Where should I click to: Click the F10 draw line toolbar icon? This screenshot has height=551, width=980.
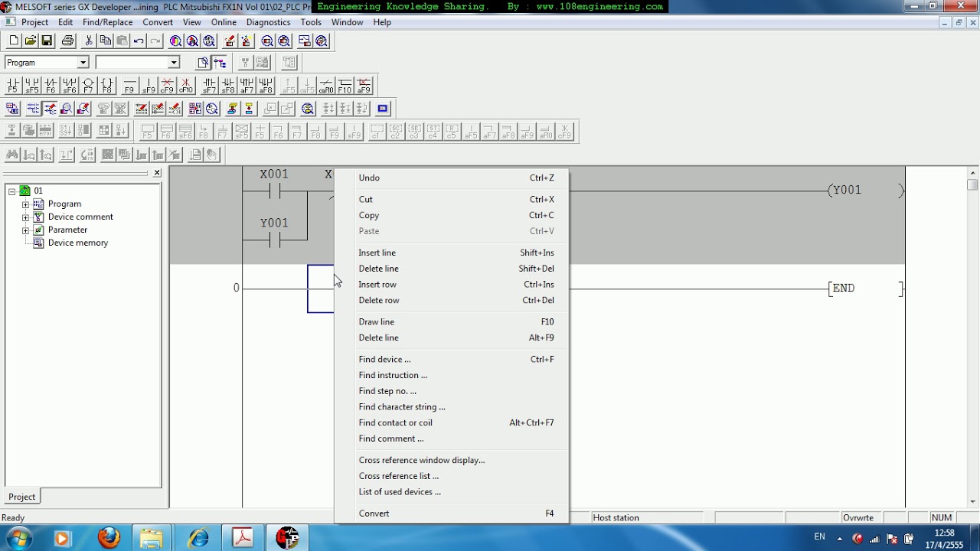pyautogui.click(x=345, y=85)
